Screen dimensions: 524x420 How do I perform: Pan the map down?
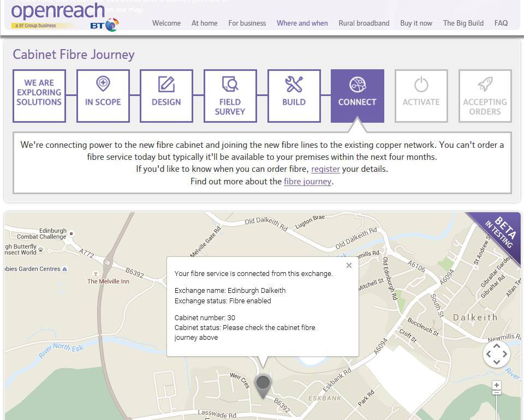[x=497, y=362]
